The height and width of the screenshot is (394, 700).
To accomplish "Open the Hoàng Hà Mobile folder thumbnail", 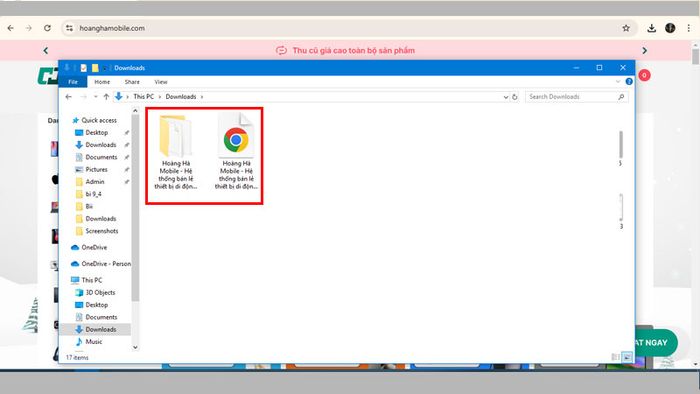I will (175, 152).
